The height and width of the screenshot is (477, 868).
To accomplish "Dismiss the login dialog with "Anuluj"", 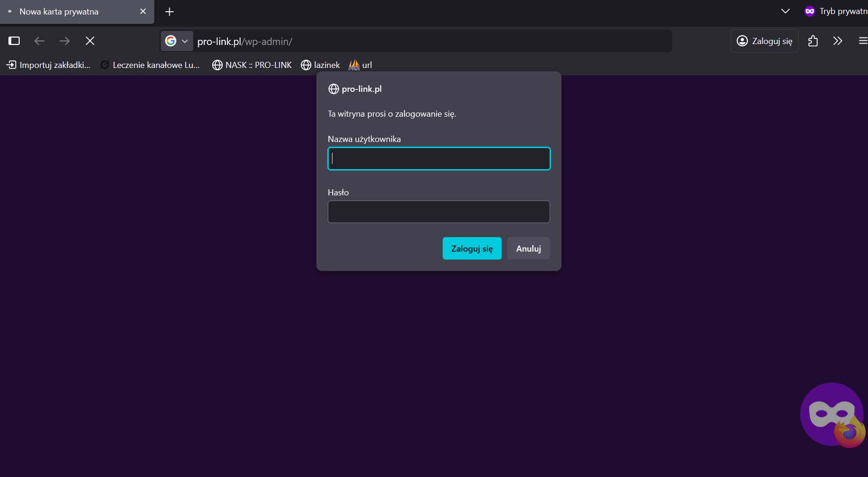I will point(528,248).
